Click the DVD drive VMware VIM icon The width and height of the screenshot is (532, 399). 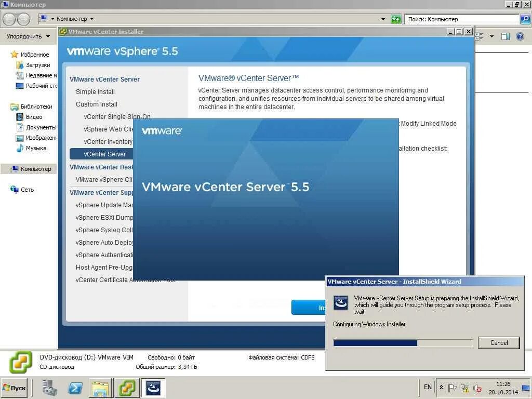pyautogui.click(x=20, y=361)
